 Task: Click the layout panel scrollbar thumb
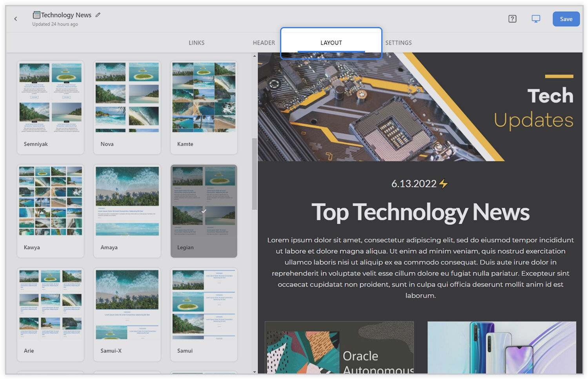click(255, 174)
